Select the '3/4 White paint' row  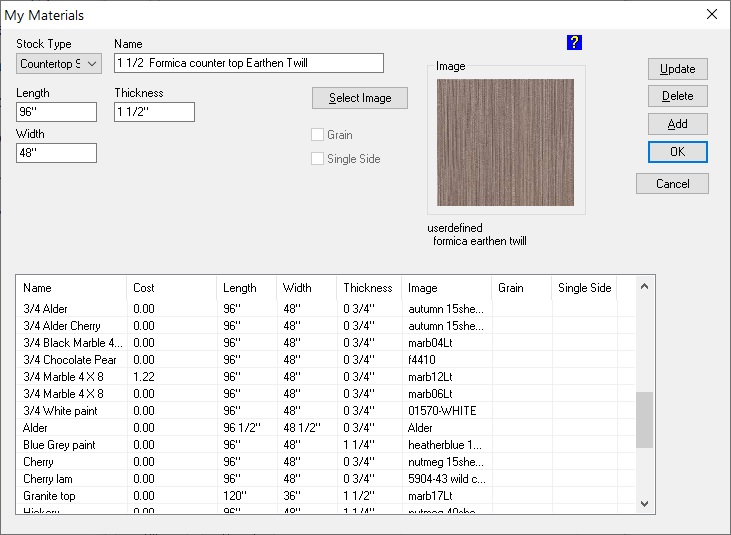[x=325, y=411]
